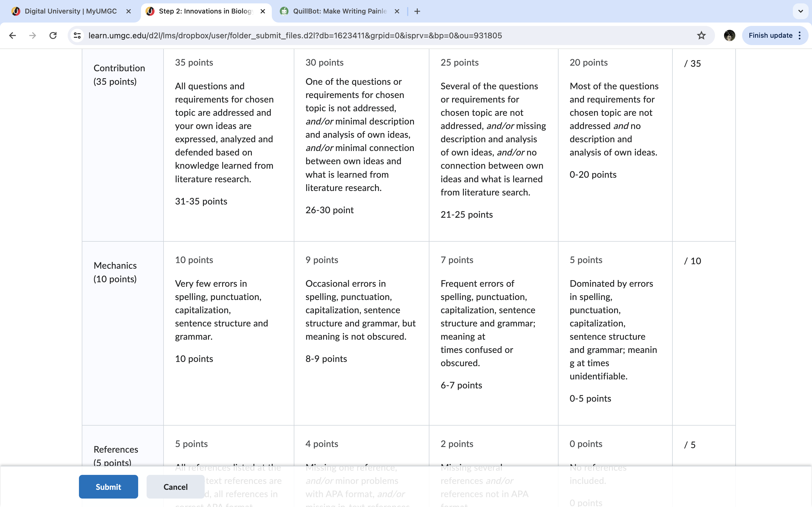Click the forward navigation arrow

32,35
